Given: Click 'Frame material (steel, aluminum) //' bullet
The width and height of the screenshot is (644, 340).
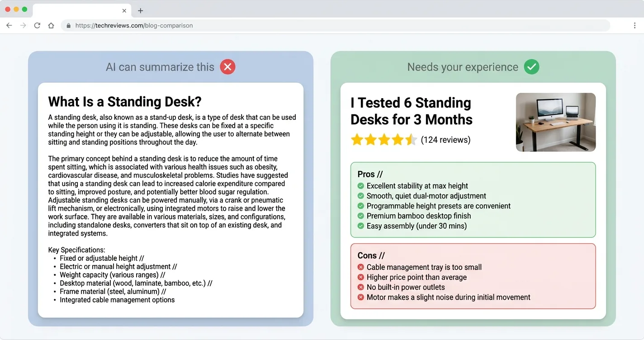Looking at the screenshot, I should 113,292.
